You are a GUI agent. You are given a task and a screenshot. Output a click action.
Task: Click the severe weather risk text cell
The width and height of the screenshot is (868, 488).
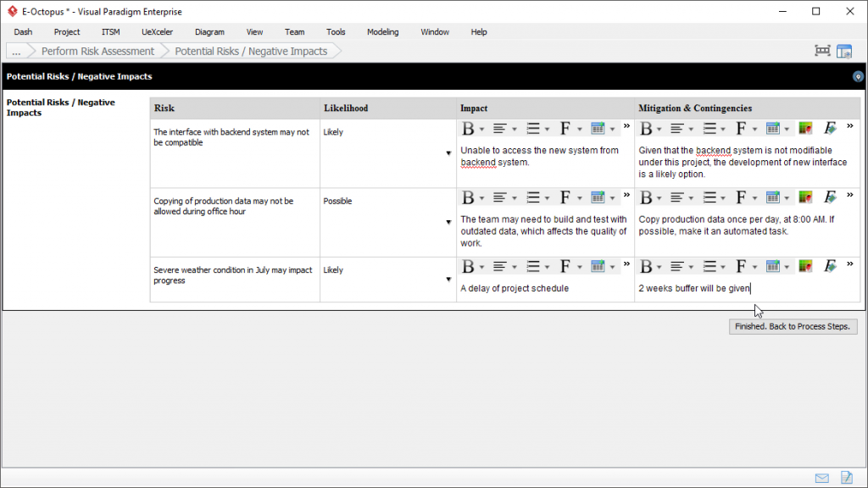[235, 280]
